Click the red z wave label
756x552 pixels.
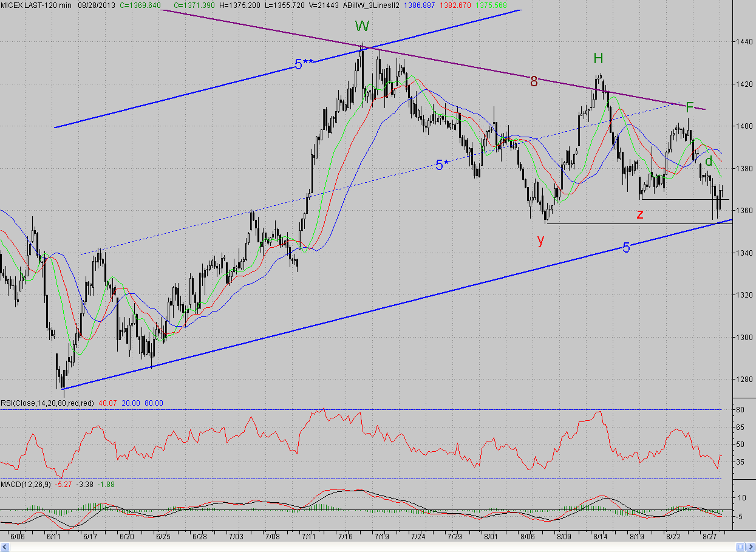coord(640,213)
